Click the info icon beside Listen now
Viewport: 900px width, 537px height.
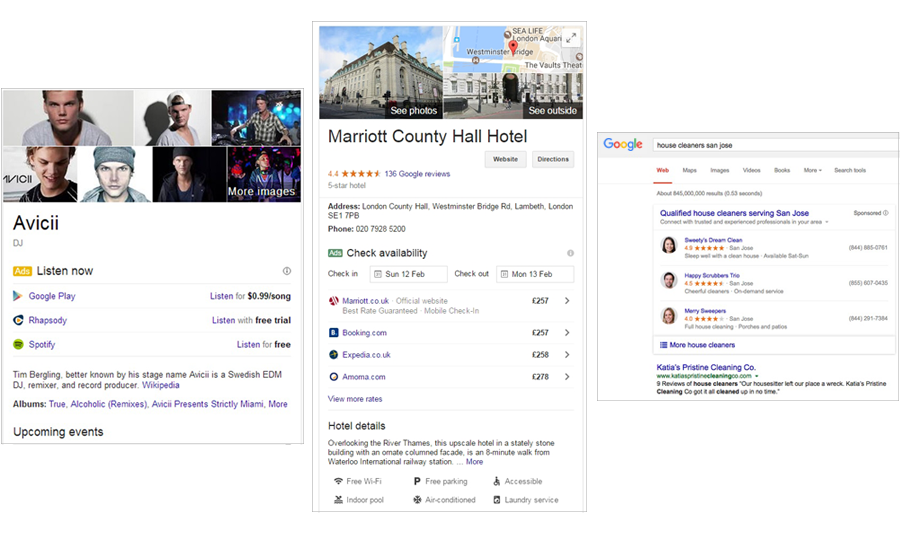click(286, 271)
